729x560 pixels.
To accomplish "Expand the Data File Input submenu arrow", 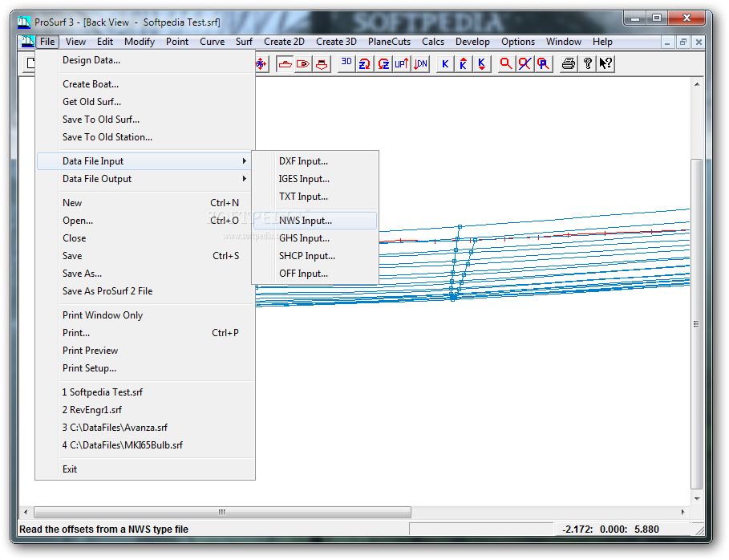I will tap(244, 161).
